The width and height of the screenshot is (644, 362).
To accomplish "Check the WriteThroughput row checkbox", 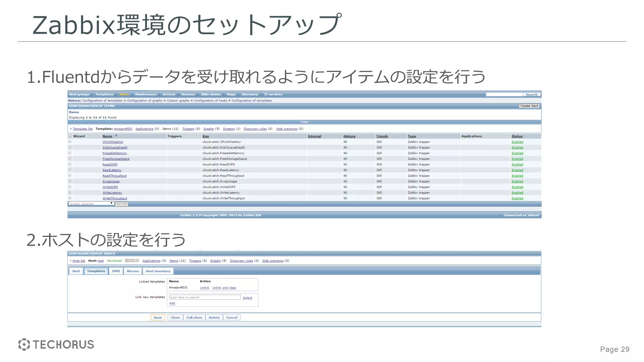I will (x=70, y=198).
